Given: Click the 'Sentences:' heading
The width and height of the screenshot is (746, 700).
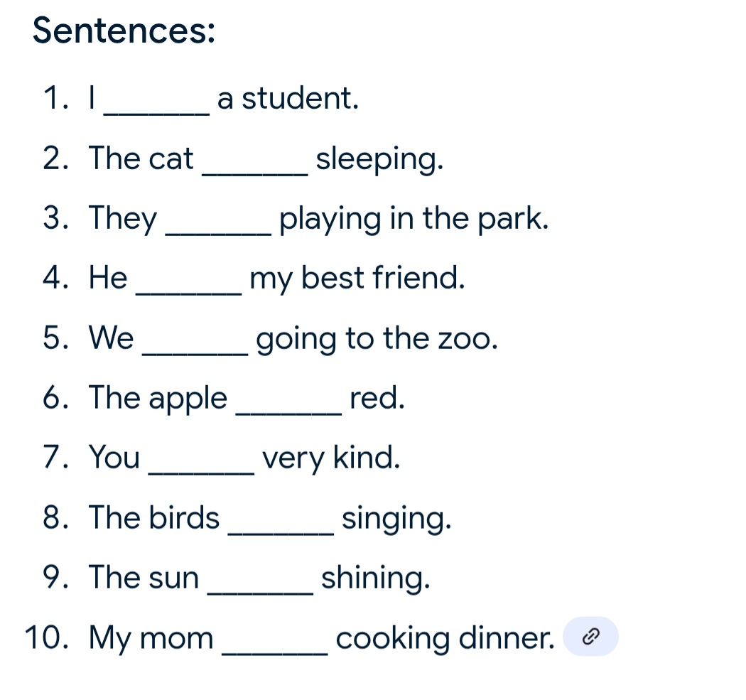Looking at the screenshot, I should (x=124, y=31).
